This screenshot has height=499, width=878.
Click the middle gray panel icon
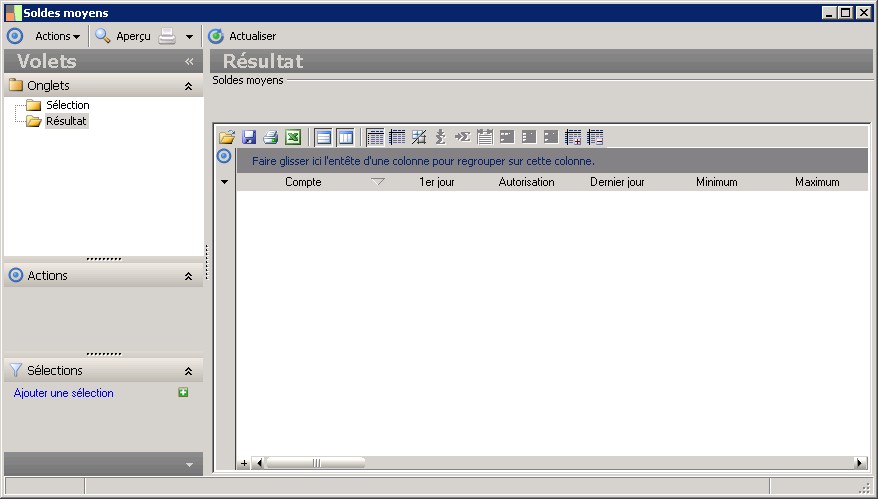click(x=529, y=137)
